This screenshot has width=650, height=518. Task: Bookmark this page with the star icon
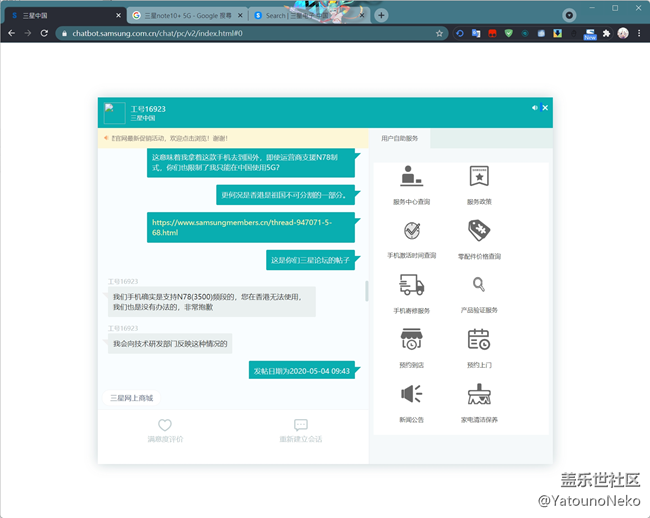pyautogui.click(x=439, y=33)
